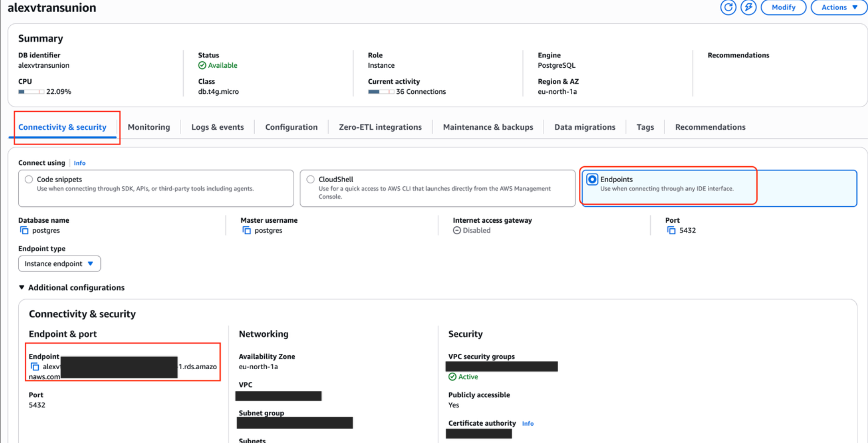868x443 pixels.
Task: Select the CloudShell radio option
Action: (x=311, y=179)
